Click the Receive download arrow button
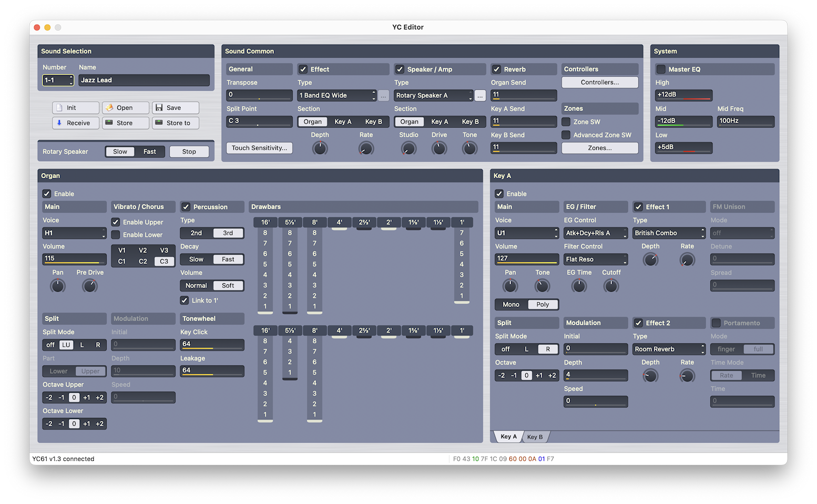The image size is (817, 504). (x=76, y=123)
